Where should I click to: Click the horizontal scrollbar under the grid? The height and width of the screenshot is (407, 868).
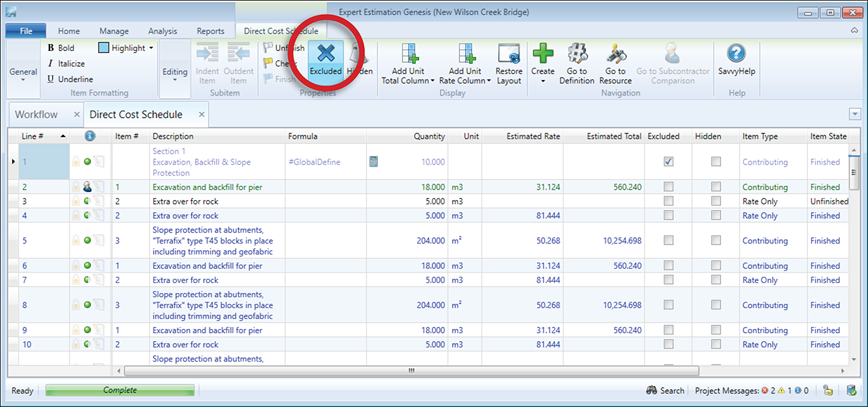[x=411, y=371]
